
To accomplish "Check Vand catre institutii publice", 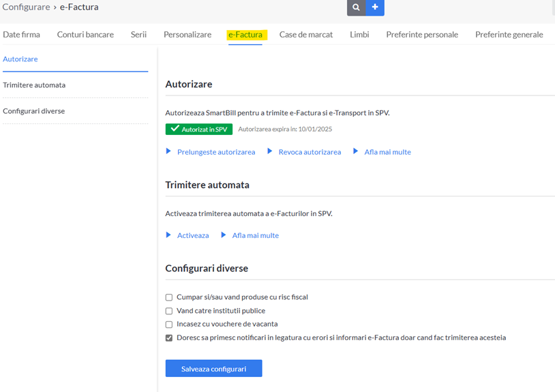I will pyautogui.click(x=169, y=311).
